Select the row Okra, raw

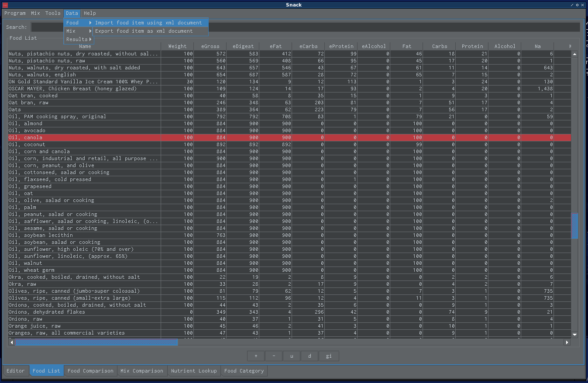coord(290,284)
